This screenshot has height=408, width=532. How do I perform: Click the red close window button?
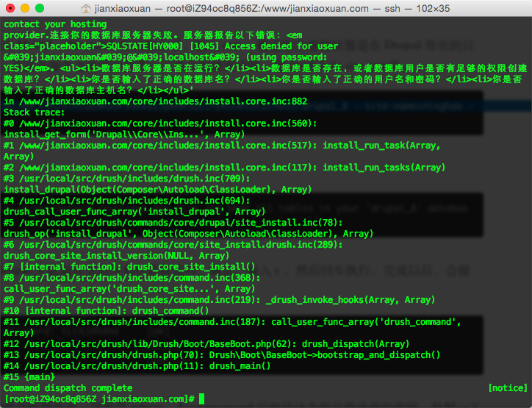(10, 8)
